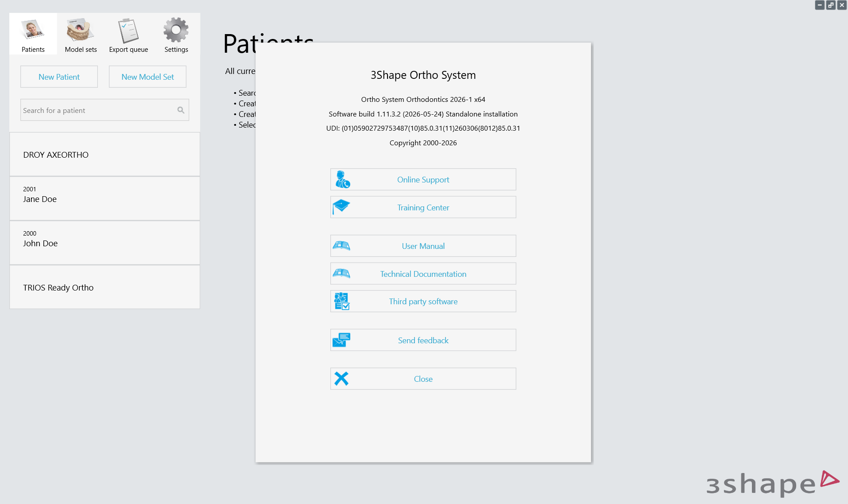Switch to the Settings tab label
The height and width of the screenshot is (504, 848).
tap(176, 50)
